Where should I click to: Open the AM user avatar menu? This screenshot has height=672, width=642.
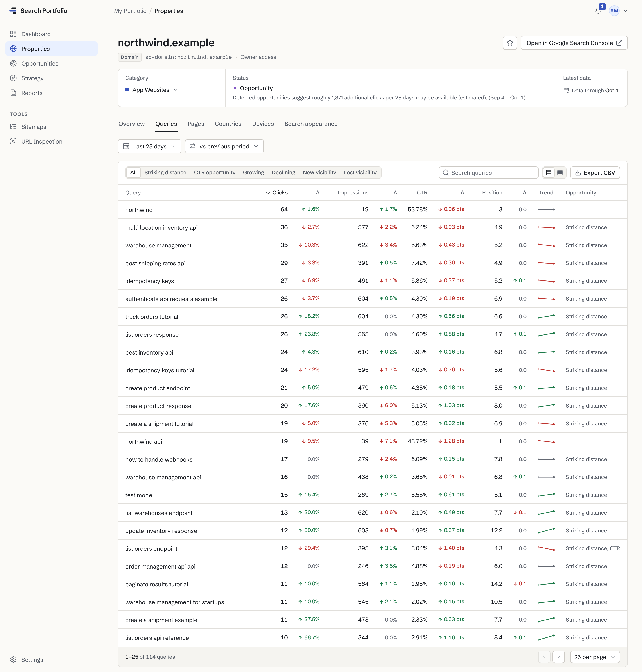click(614, 11)
